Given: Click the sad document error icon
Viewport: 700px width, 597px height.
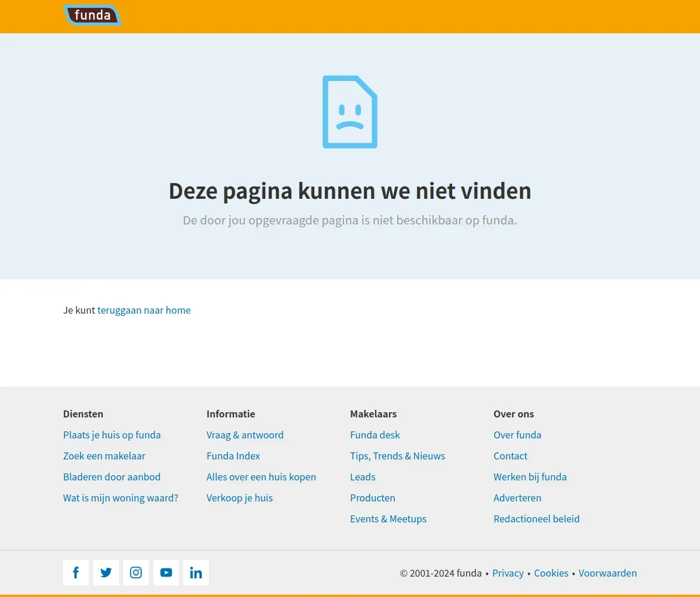Looking at the screenshot, I should (350, 112).
